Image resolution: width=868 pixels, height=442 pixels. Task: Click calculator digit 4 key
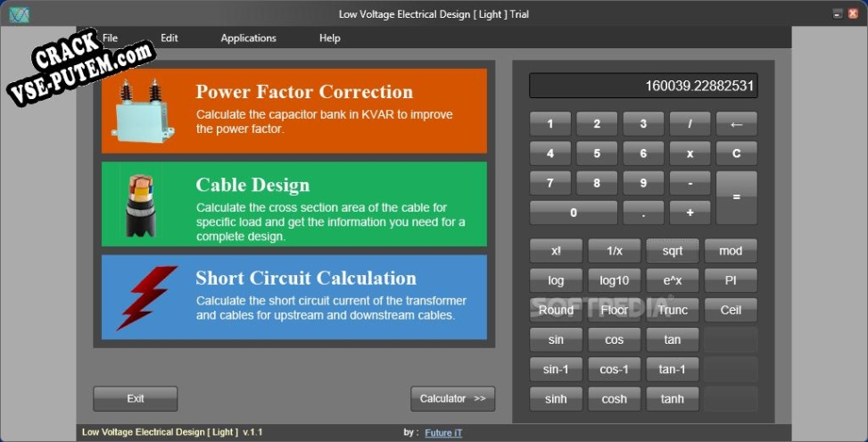click(x=550, y=154)
